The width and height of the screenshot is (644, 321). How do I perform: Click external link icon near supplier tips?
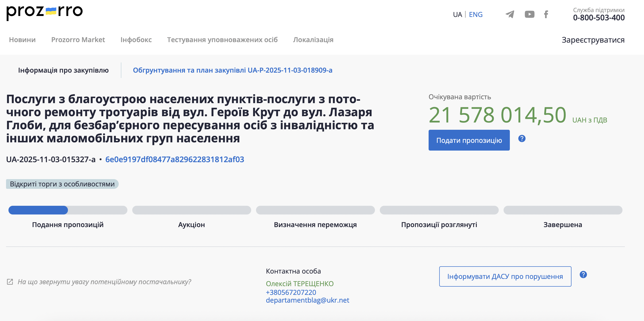tap(10, 282)
